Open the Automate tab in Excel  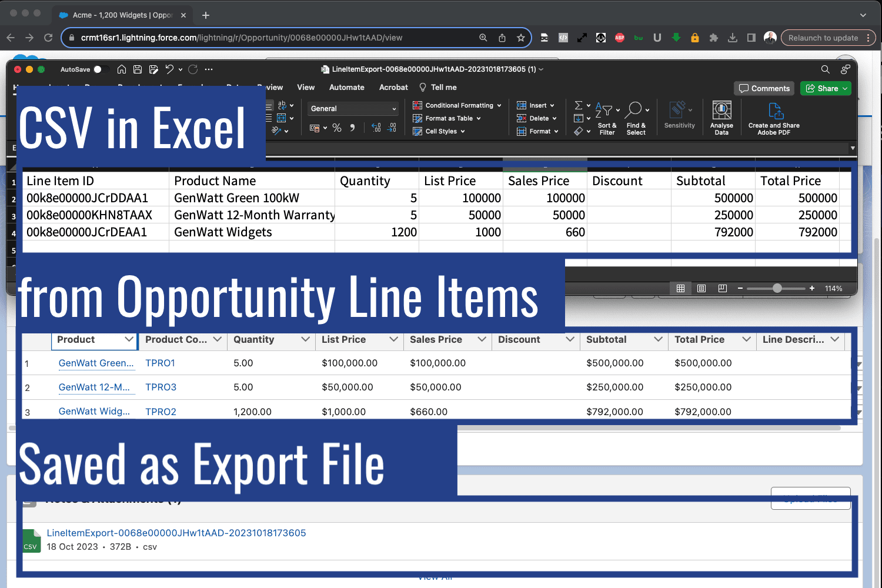click(x=347, y=87)
